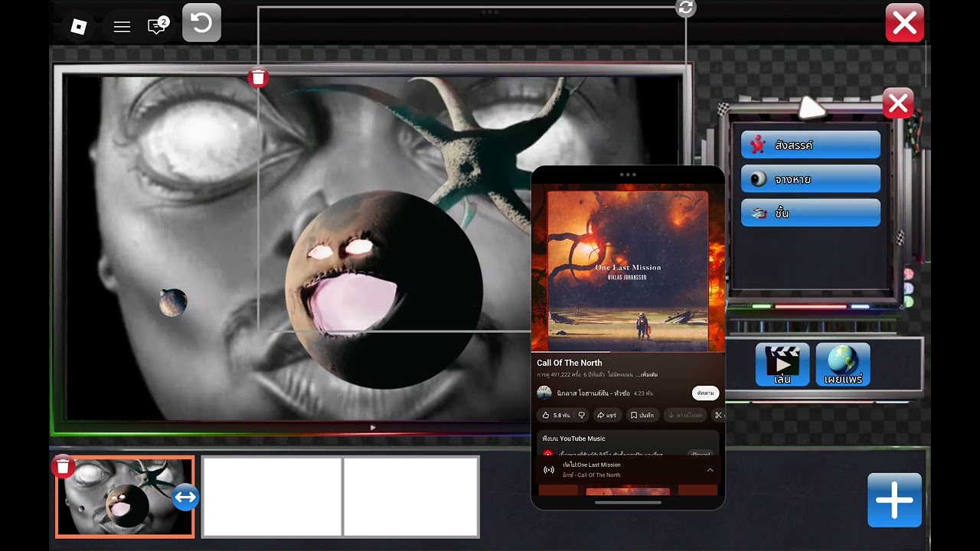Delete the first frame thumbnail

pos(63,466)
